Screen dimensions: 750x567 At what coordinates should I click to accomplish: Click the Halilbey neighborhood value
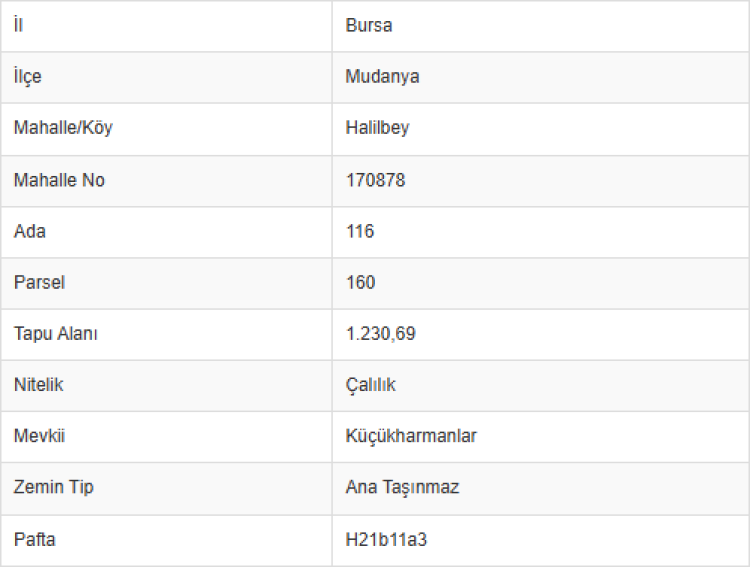[x=377, y=128]
